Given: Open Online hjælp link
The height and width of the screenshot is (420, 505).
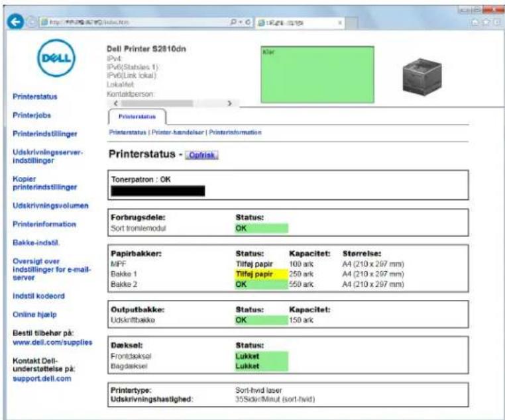Looking at the screenshot, I should [34, 315].
